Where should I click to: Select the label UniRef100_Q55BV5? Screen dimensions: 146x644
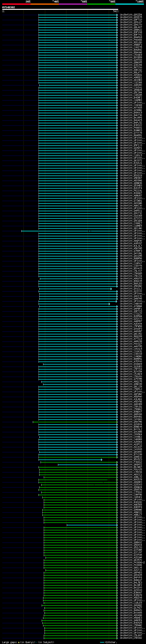pos(131,90)
